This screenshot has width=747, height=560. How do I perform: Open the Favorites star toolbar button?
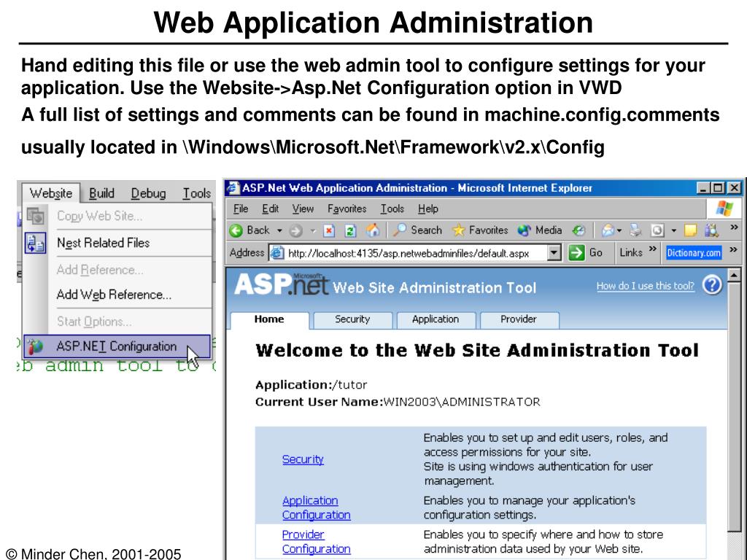480,230
